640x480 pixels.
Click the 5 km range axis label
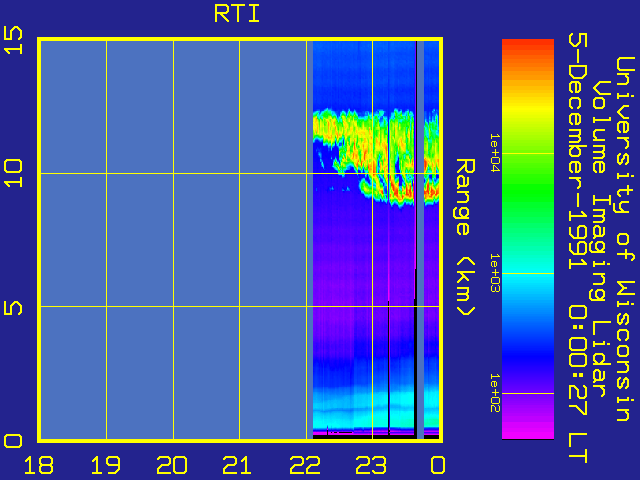pyautogui.click(x=13, y=306)
